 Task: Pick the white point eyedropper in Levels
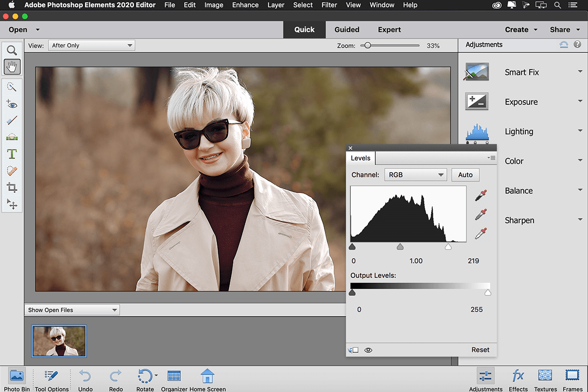tap(481, 233)
